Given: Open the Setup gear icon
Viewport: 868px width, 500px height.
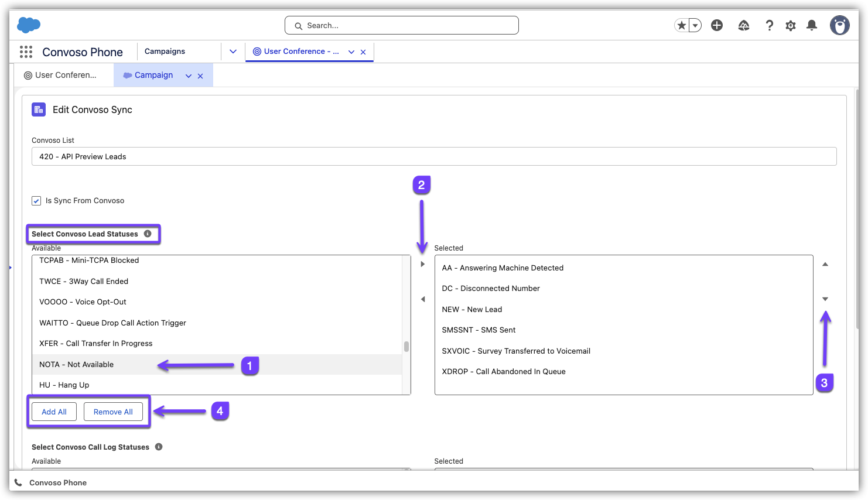Looking at the screenshot, I should [x=791, y=25].
